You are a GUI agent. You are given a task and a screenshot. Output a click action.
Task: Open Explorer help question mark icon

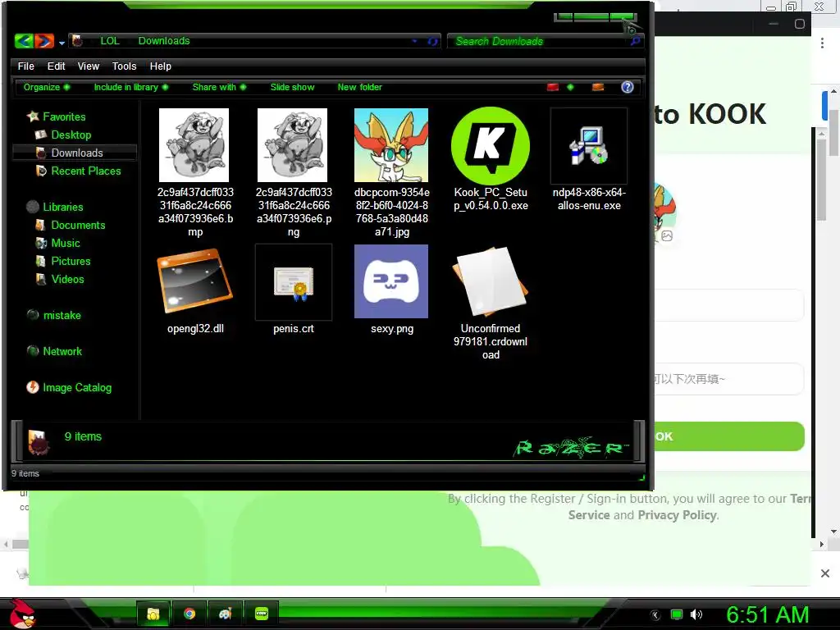tap(628, 87)
